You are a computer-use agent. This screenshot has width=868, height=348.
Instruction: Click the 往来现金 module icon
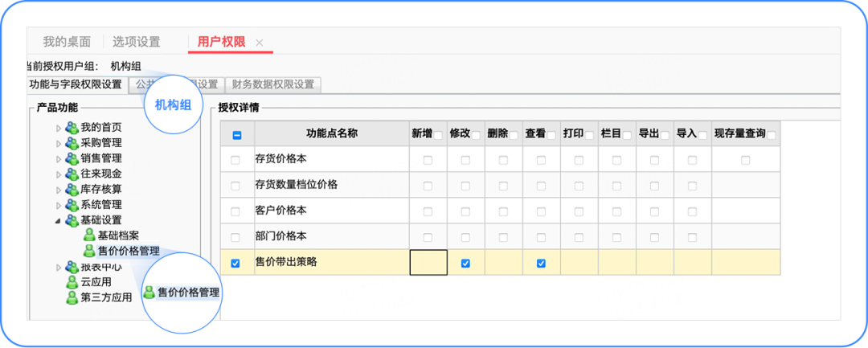tap(72, 174)
